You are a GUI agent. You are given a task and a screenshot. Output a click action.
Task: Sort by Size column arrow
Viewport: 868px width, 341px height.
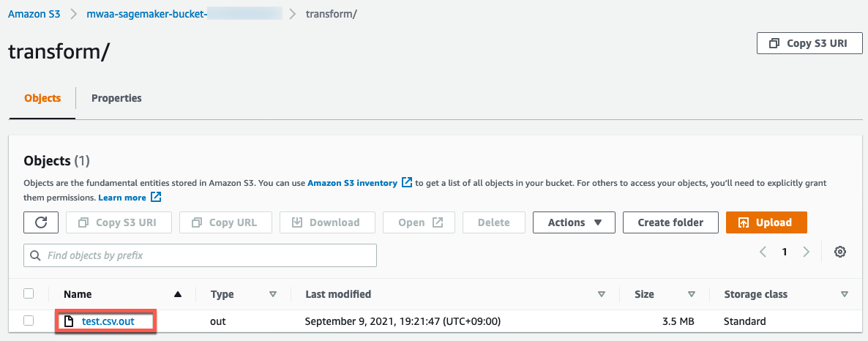692,294
